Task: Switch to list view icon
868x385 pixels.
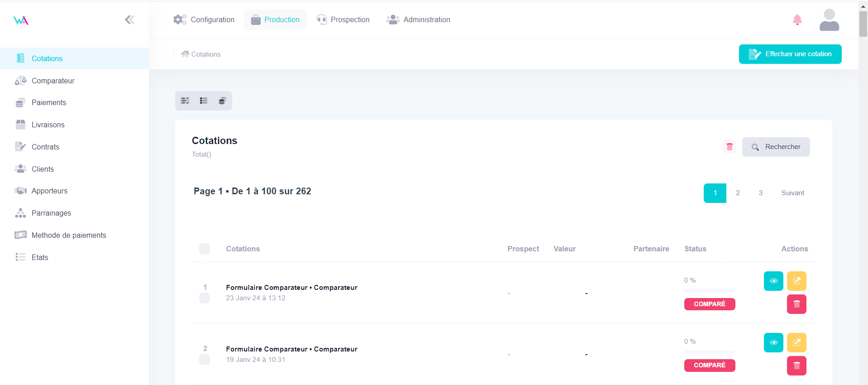Action: pos(204,101)
